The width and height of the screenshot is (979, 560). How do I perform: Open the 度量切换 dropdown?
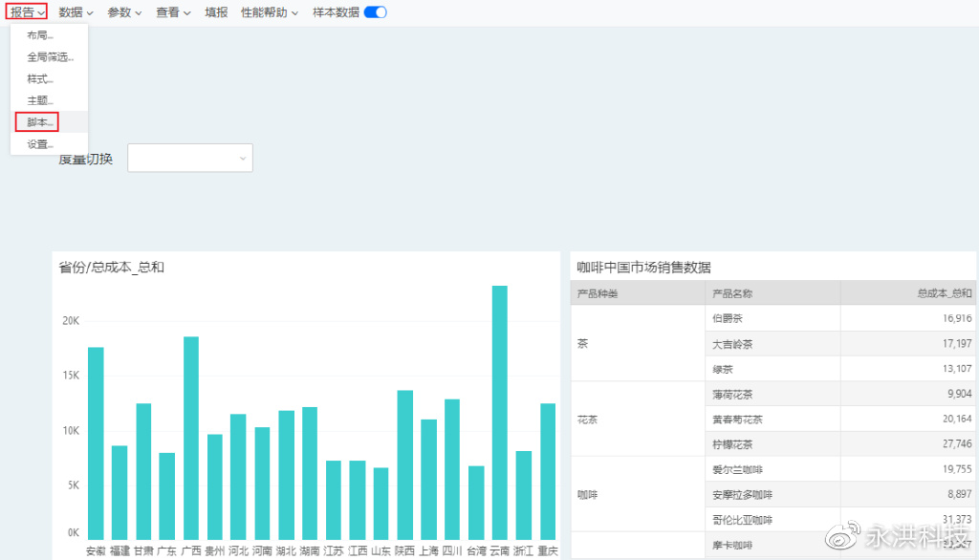click(x=189, y=158)
